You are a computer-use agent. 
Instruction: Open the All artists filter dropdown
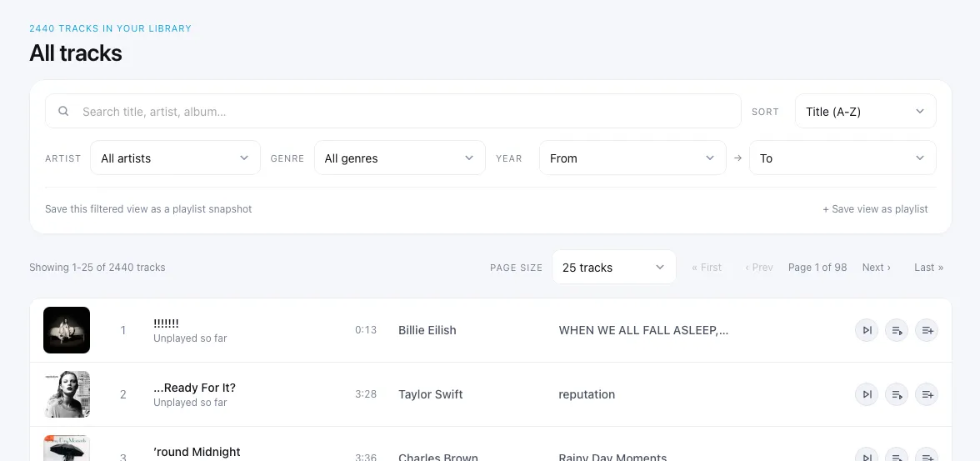pos(175,158)
